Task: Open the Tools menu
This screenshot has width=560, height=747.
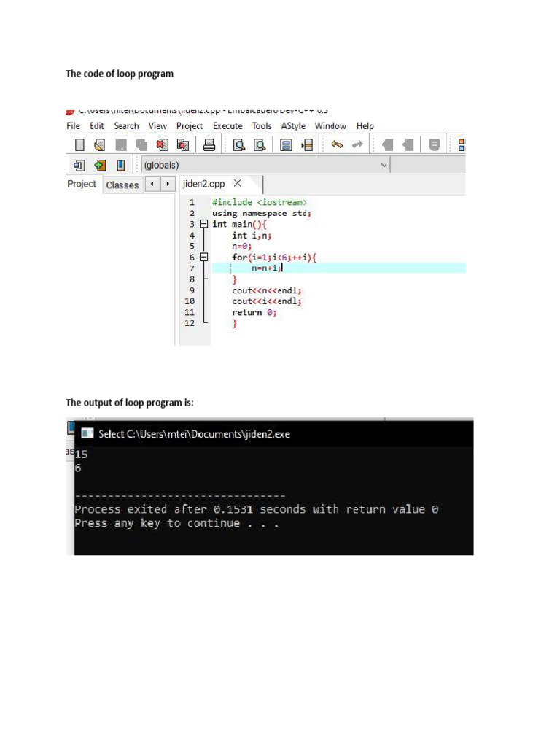Action: point(262,125)
